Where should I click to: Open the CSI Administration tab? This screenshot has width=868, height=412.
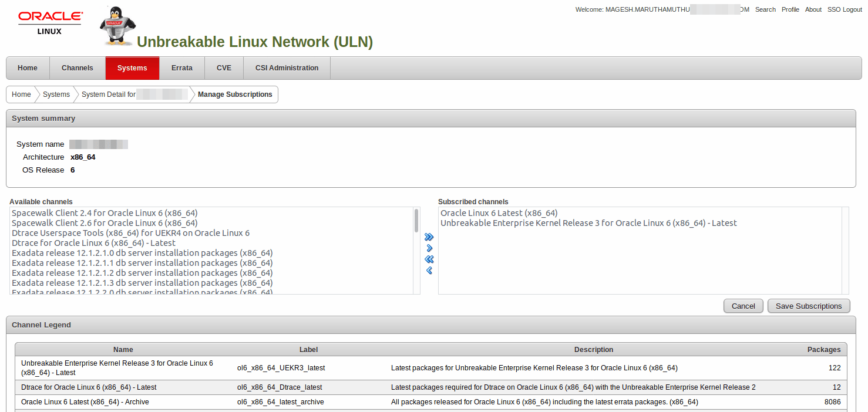pos(287,68)
